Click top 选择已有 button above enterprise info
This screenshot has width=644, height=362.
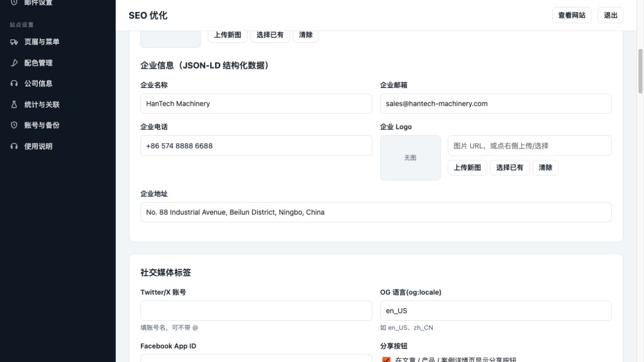pyautogui.click(x=270, y=35)
